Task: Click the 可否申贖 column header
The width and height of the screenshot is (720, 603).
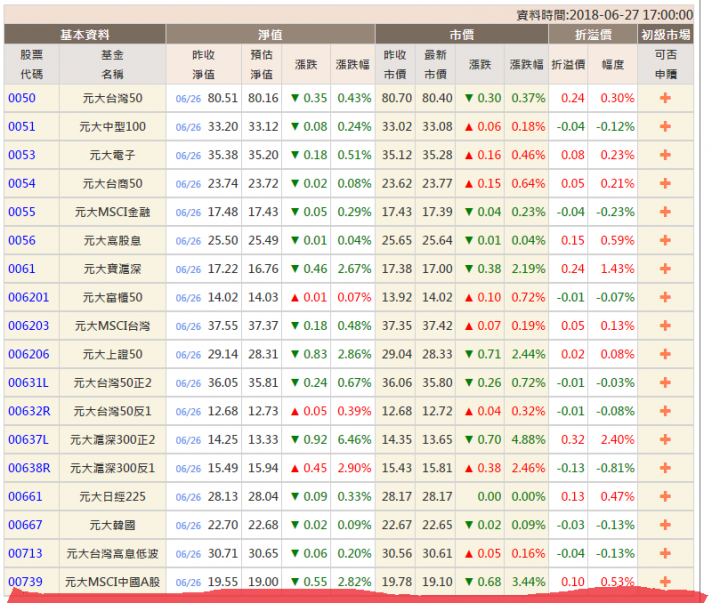Action: (665, 64)
